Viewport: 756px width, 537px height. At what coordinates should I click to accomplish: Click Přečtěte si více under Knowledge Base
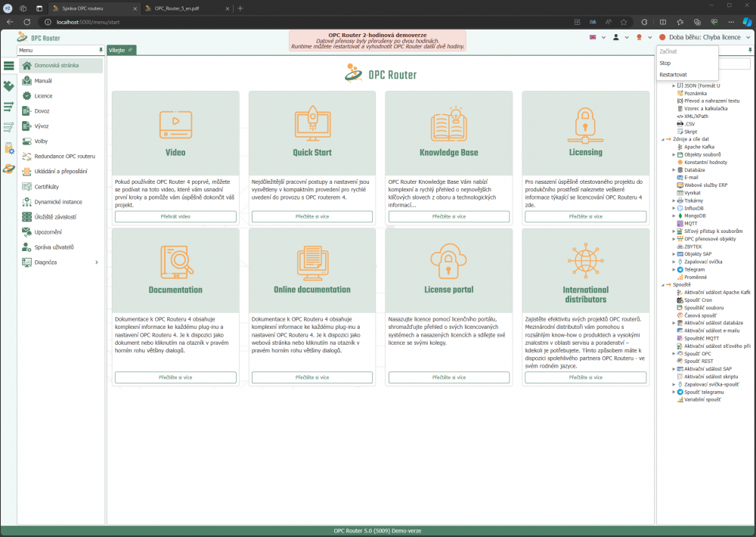[x=449, y=216]
